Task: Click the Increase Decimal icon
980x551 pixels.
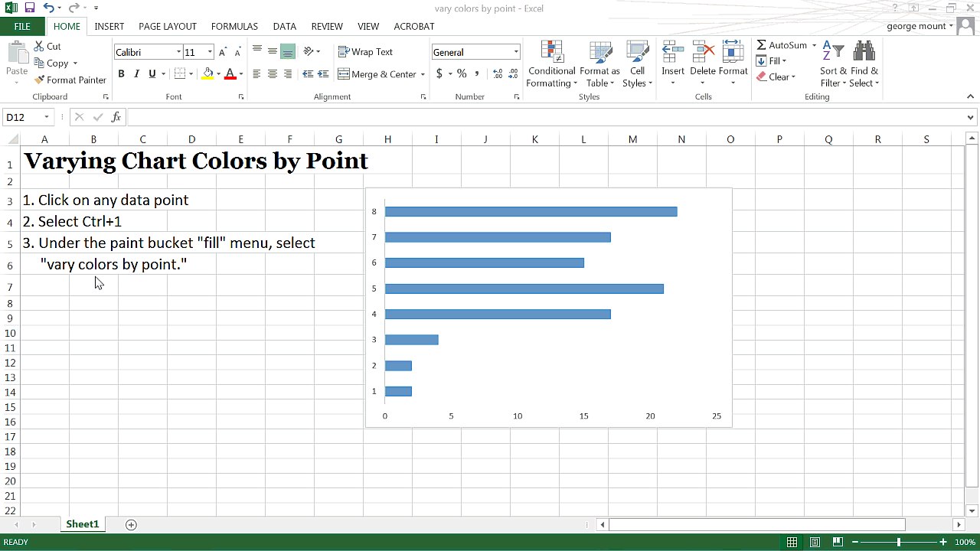Action: click(x=496, y=74)
